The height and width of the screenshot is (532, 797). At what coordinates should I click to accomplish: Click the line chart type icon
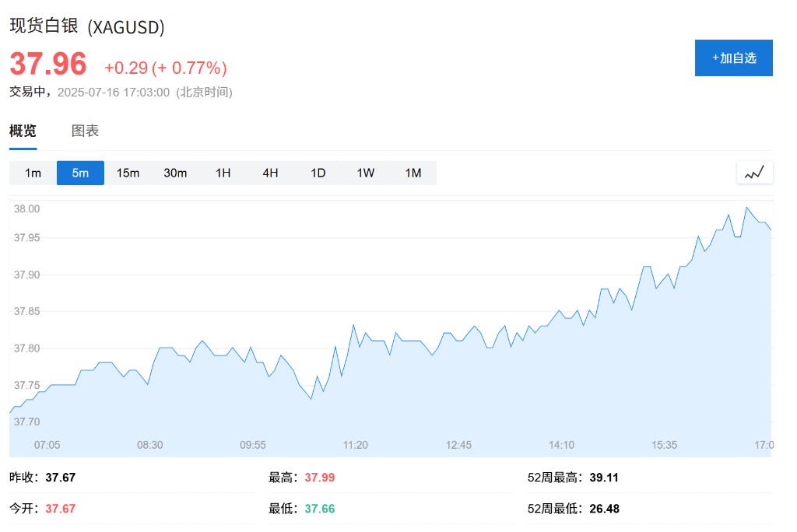754,173
